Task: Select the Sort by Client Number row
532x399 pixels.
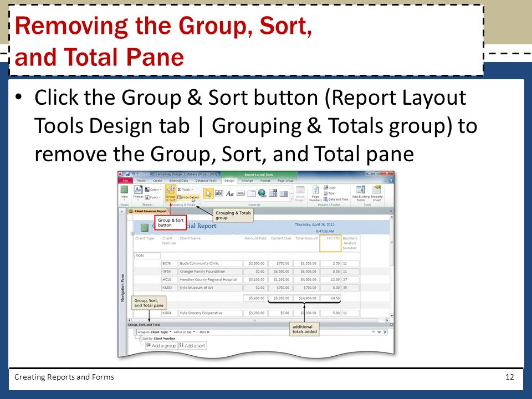Action: (159, 338)
